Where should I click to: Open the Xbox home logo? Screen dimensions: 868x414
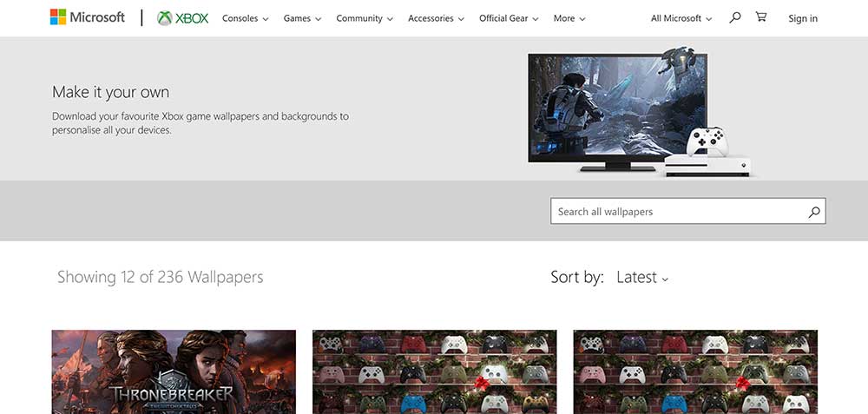182,18
